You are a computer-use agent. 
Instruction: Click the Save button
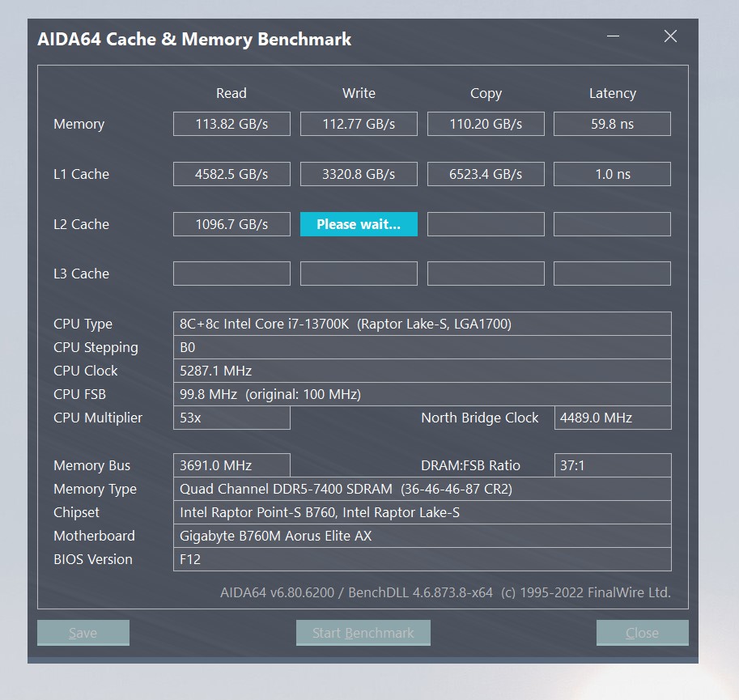[83, 633]
